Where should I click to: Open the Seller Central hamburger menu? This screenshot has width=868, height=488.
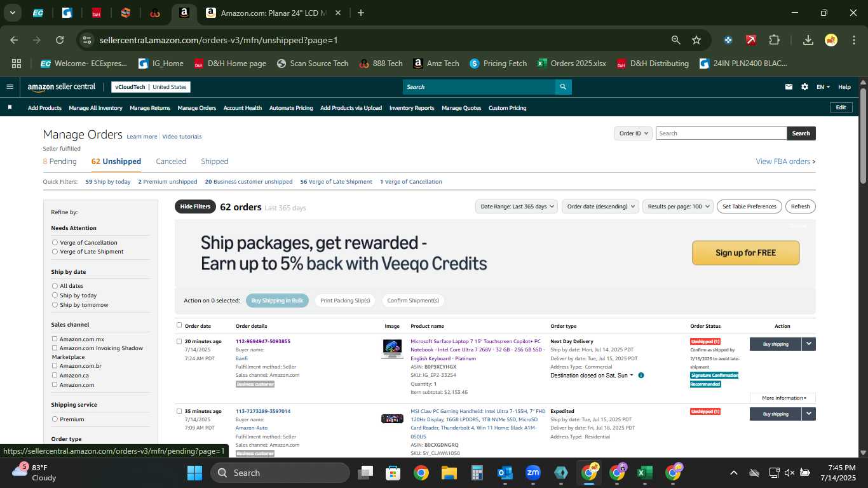pos(10,87)
